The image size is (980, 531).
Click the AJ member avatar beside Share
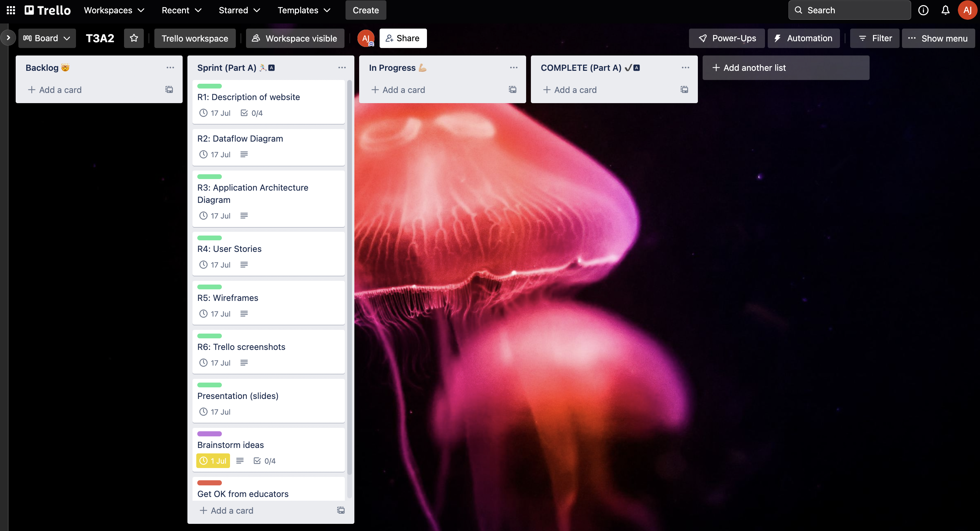365,38
